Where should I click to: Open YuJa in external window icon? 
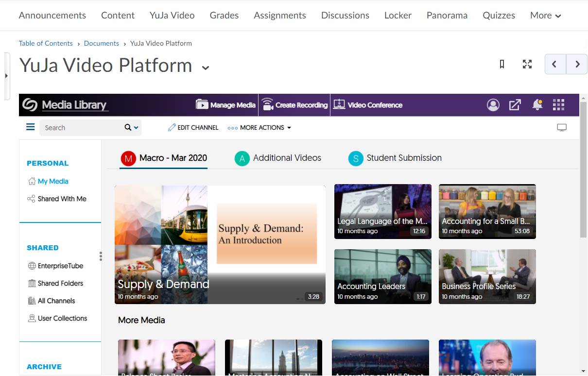pyautogui.click(x=515, y=105)
